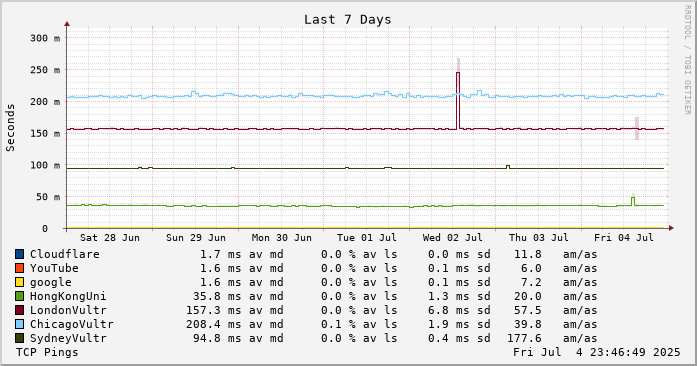This screenshot has width=697, height=366.
Task: Click the ChicagoVultr light blue legend swatch
Action: [x=20, y=324]
